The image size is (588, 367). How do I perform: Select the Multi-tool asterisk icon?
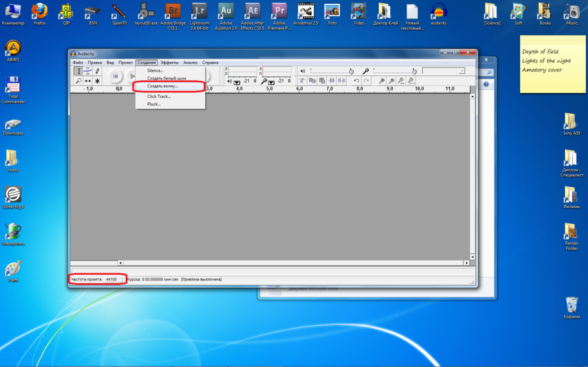pos(97,81)
